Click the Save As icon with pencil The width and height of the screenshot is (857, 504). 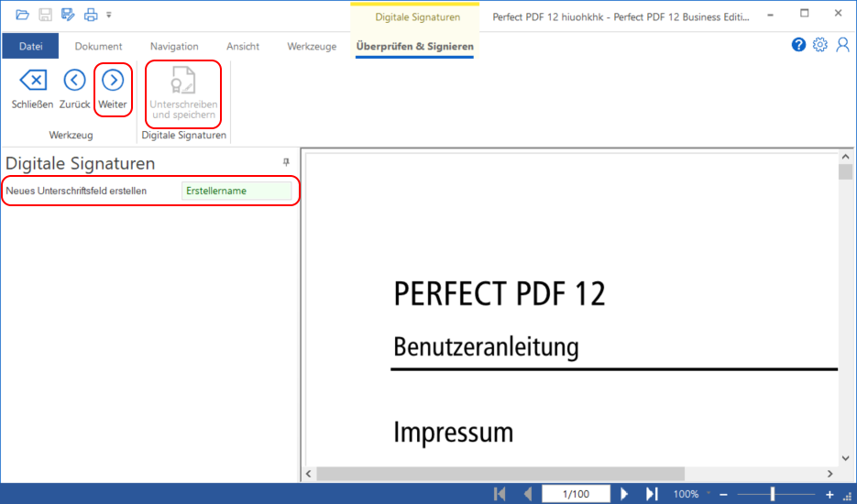point(68,15)
